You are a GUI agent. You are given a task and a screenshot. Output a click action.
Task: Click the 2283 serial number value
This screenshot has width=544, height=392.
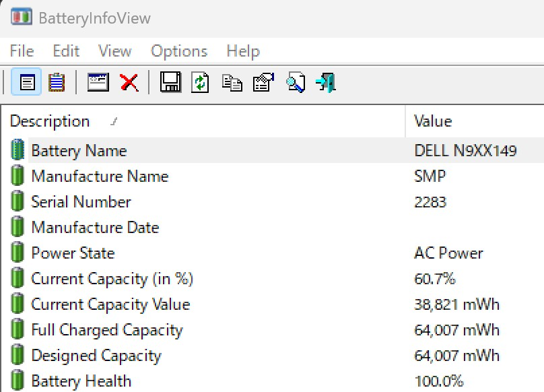click(430, 202)
